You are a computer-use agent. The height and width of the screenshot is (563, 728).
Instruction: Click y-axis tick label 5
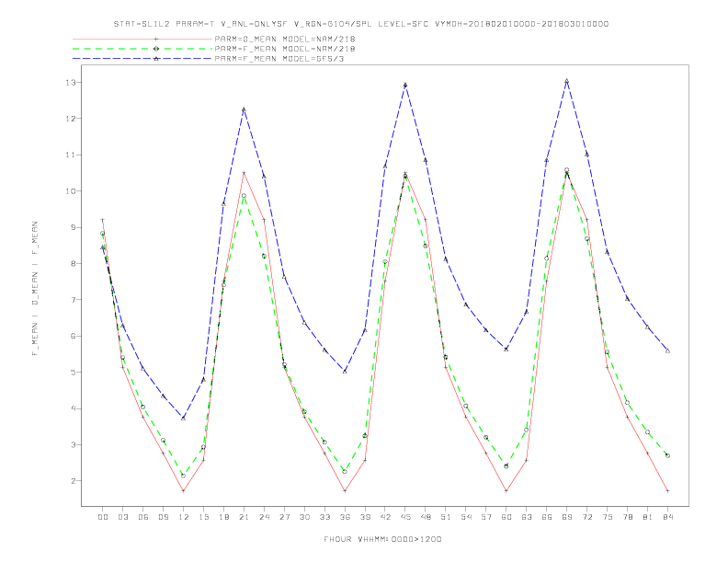point(74,372)
